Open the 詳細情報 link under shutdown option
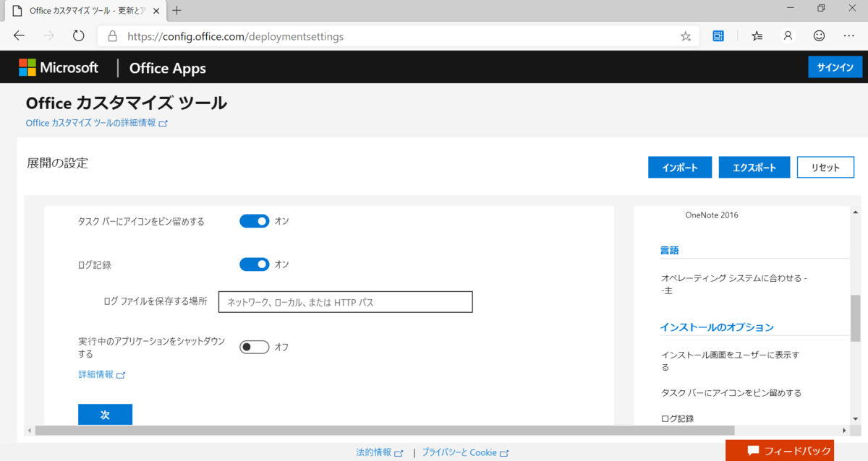Image resolution: width=868 pixels, height=461 pixels. click(102, 374)
